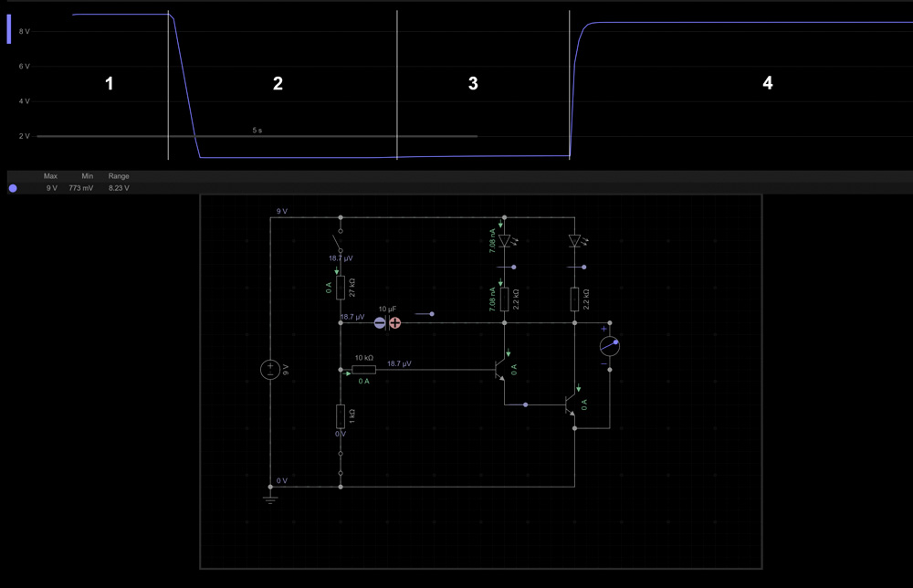
Task: Click the purple trace dot in the legend
Action: click(13, 188)
